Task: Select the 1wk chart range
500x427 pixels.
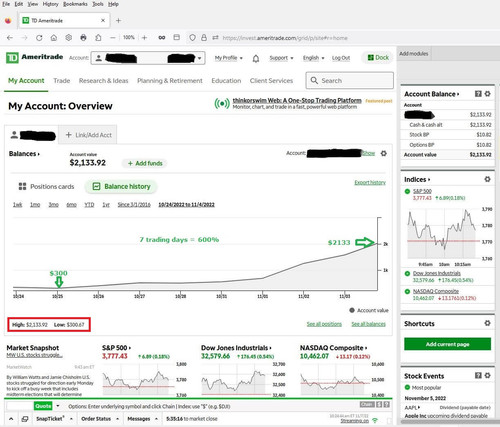Action: coord(17,205)
